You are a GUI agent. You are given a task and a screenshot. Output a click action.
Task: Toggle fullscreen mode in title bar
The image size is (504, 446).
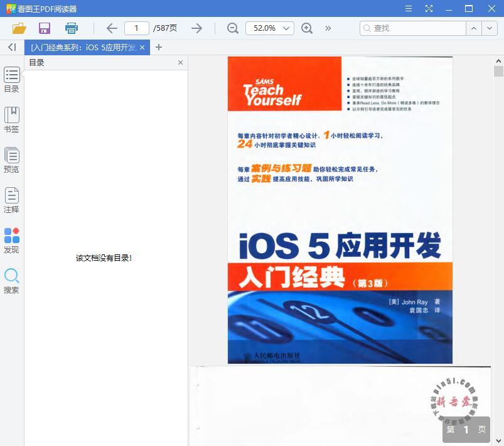pos(429,9)
